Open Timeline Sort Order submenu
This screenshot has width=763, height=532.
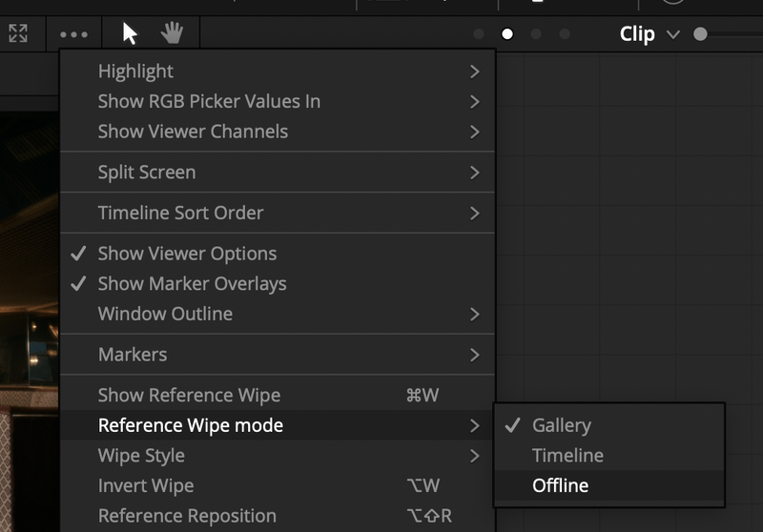coord(180,214)
